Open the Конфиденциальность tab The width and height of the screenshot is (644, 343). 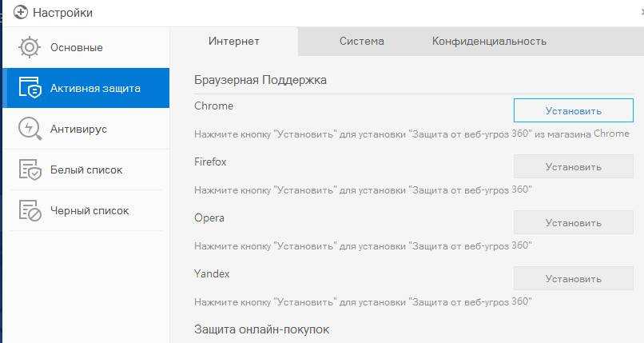pos(489,41)
